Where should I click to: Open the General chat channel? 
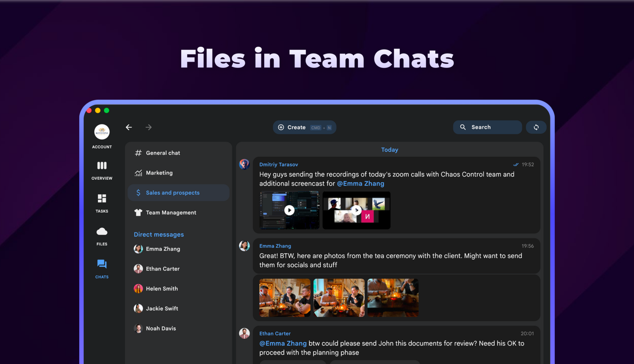pos(179,153)
